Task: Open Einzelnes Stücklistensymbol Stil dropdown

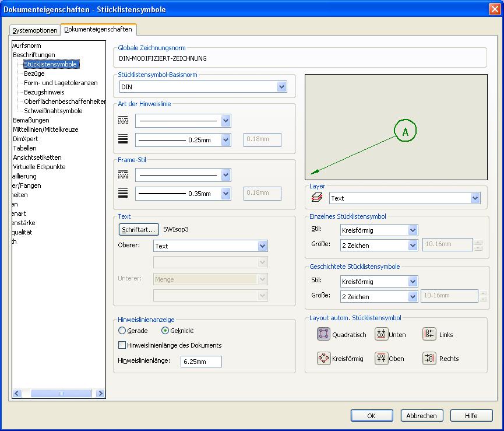Action: click(413, 230)
